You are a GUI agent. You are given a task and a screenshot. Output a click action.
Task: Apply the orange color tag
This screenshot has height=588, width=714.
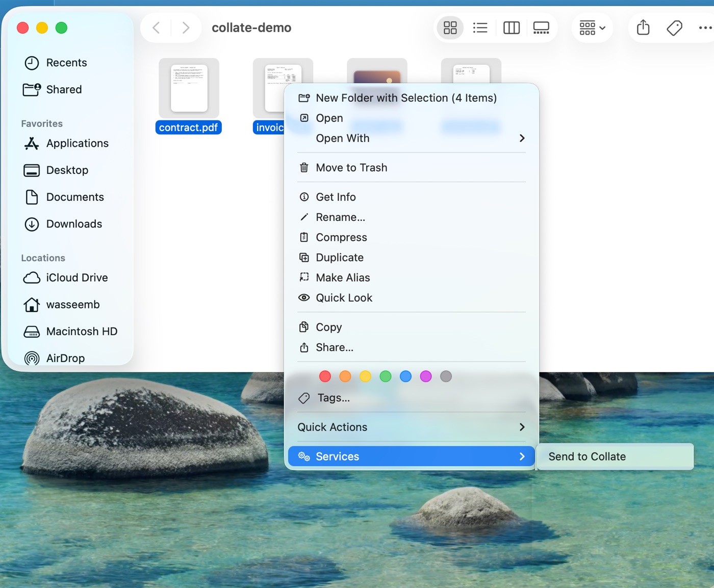click(x=345, y=376)
